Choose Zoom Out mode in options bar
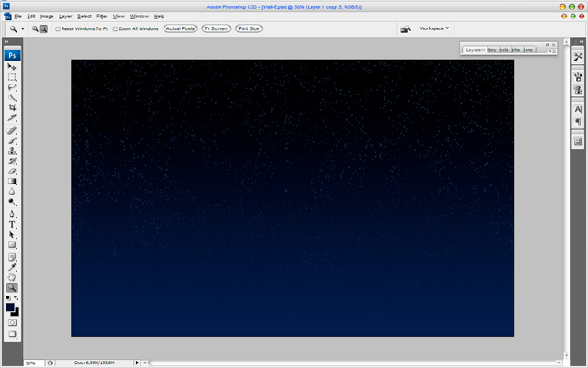The image size is (588, 368). pyautogui.click(x=43, y=28)
